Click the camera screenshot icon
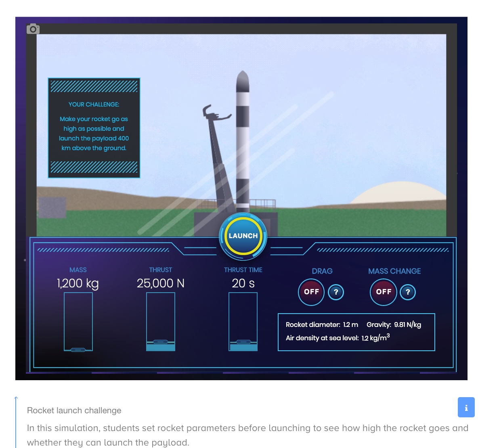 34,29
